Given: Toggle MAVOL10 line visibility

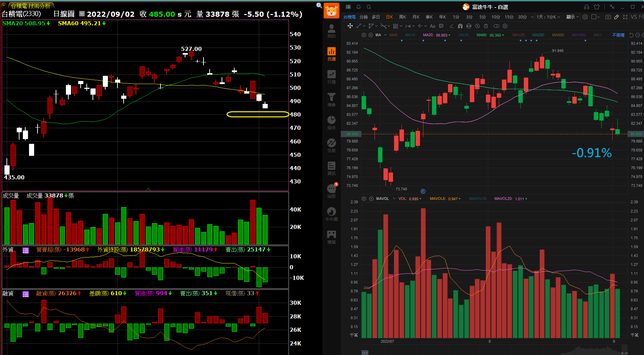Looking at the screenshot, I should click(478, 199).
